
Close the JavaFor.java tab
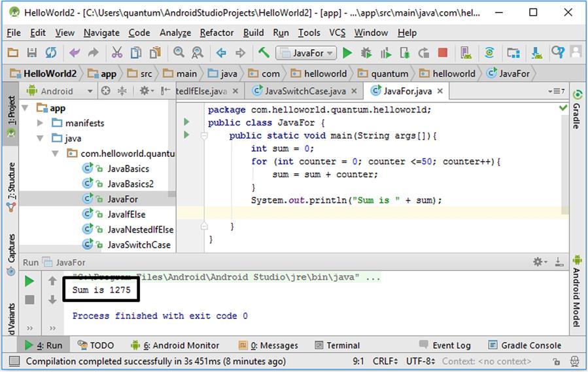440,91
